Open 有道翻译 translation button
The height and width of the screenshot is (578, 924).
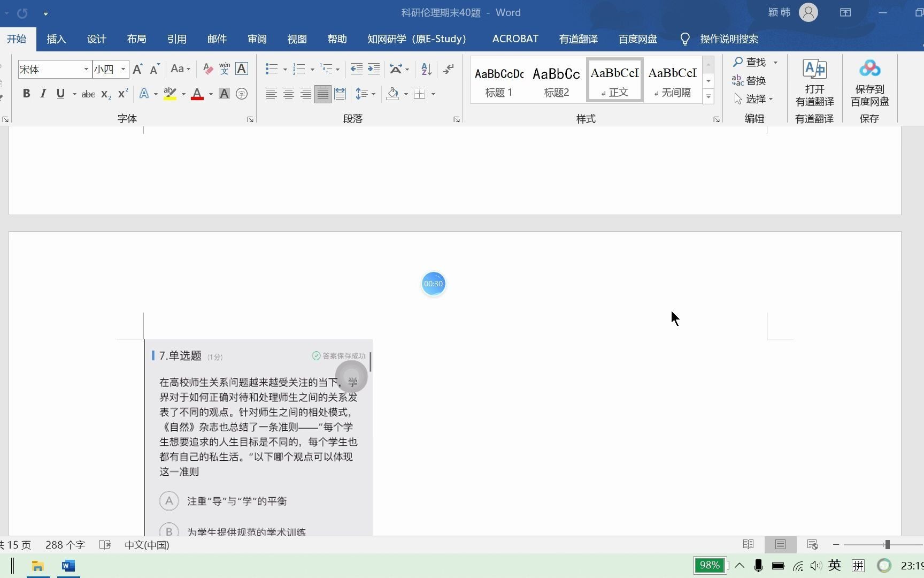[x=814, y=83]
